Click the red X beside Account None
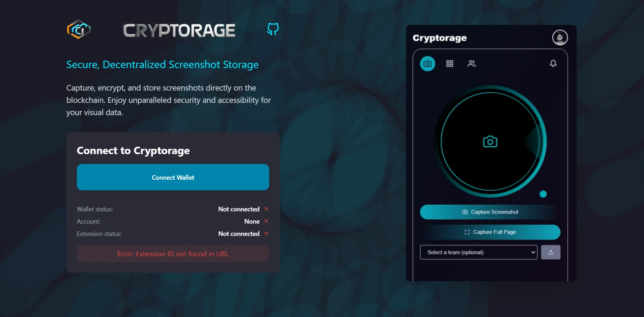Screen dimensions: 644x317 [266, 221]
